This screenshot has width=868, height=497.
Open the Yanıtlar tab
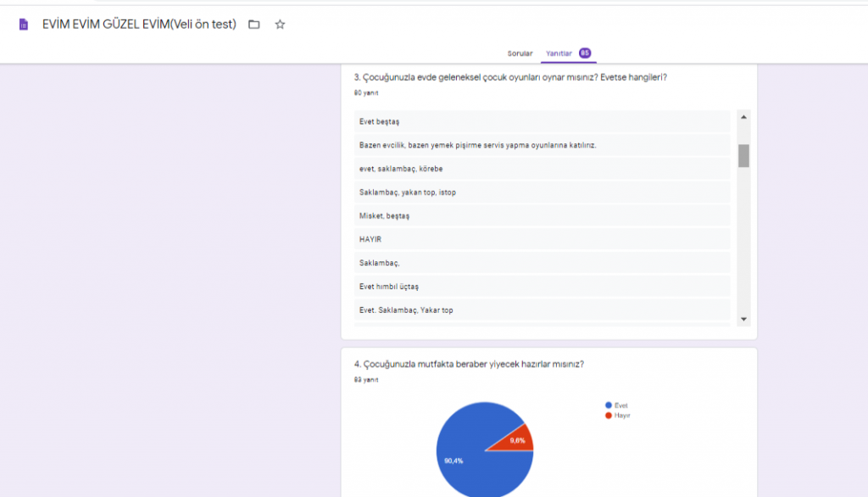tap(559, 53)
